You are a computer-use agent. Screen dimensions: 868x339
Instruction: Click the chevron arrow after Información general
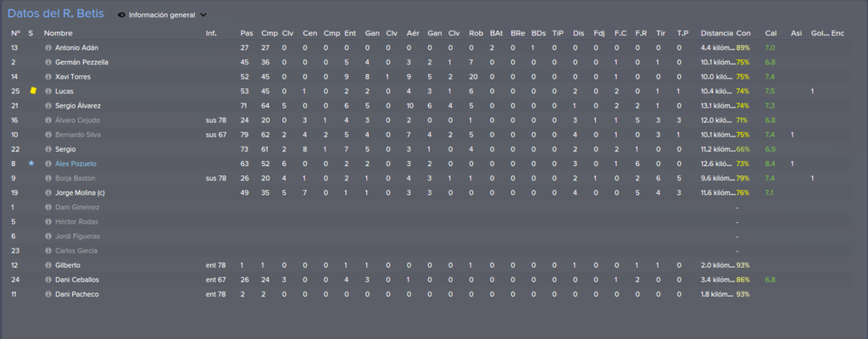tap(203, 15)
